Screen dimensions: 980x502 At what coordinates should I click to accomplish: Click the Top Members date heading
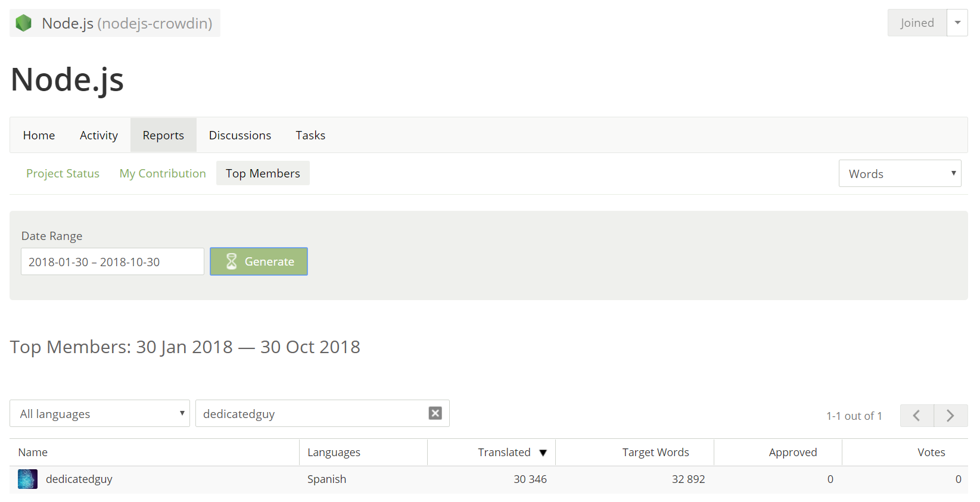185,347
